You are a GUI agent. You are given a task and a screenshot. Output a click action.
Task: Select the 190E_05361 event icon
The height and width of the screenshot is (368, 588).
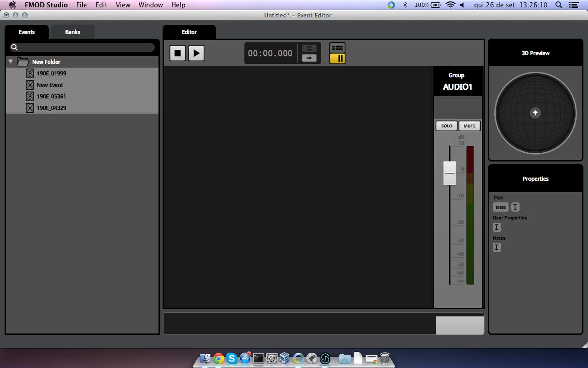[30, 97]
